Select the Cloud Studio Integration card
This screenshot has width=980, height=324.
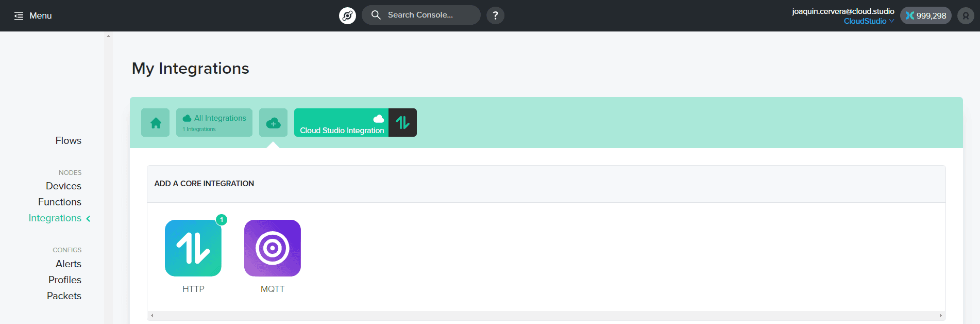click(341, 123)
